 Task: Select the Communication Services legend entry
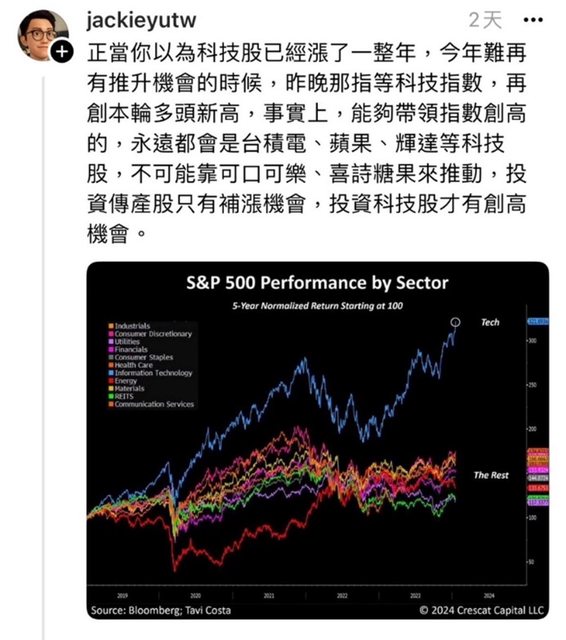coord(151,404)
